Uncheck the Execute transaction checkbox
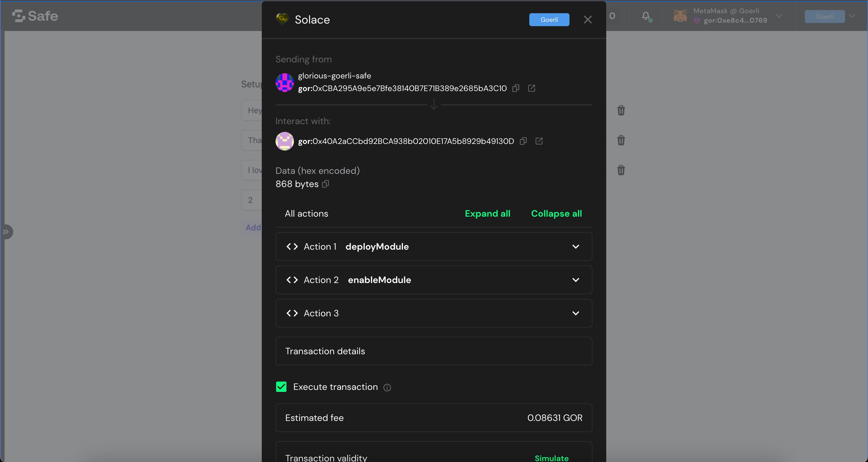Viewport: 868px width, 462px height. coord(281,387)
